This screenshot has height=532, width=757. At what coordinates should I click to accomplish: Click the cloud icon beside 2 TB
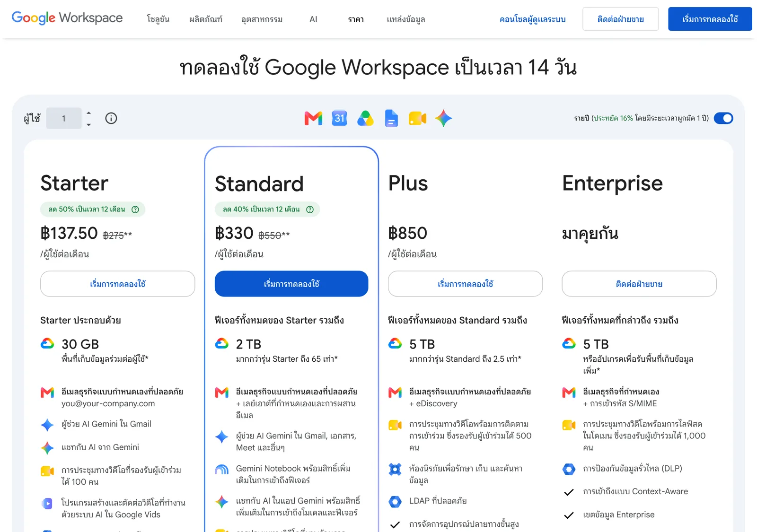click(x=222, y=343)
